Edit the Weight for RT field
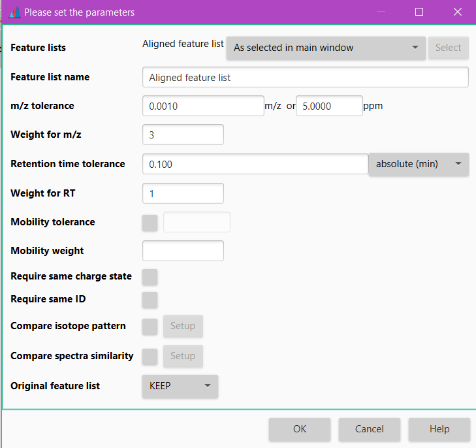This screenshot has height=448, width=476. 183,193
